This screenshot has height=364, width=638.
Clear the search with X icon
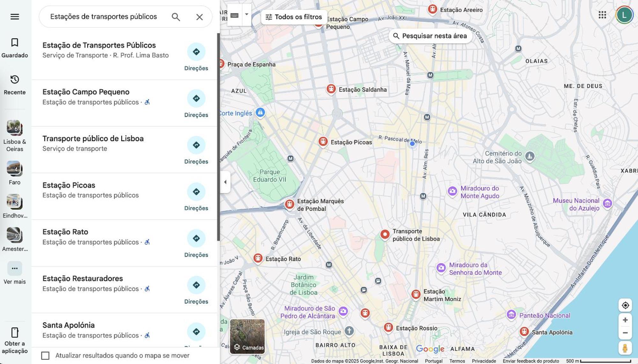click(x=199, y=17)
